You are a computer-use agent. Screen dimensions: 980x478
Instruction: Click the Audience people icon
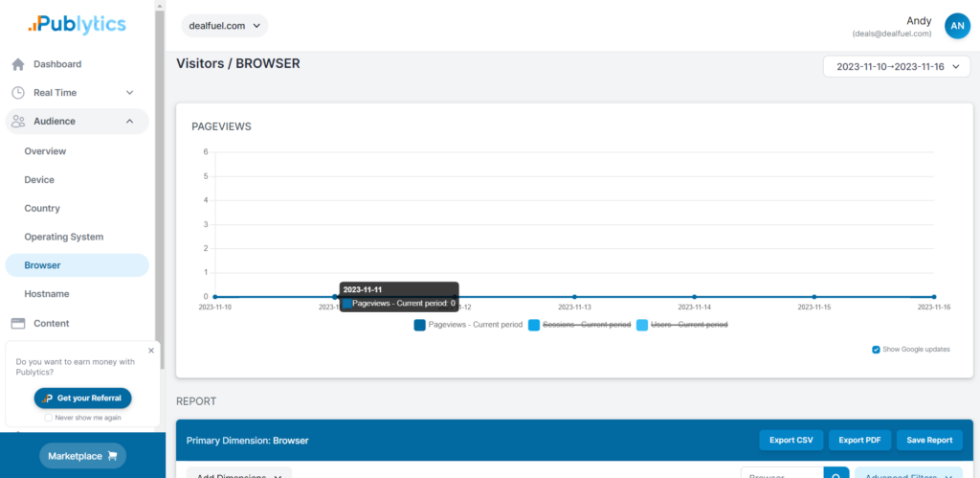tap(18, 122)
